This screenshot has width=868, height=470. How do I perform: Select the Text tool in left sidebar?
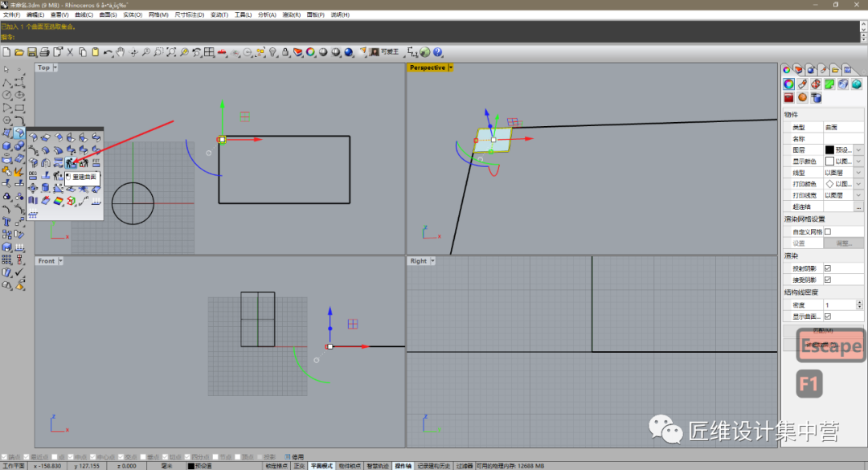[6, 222]
